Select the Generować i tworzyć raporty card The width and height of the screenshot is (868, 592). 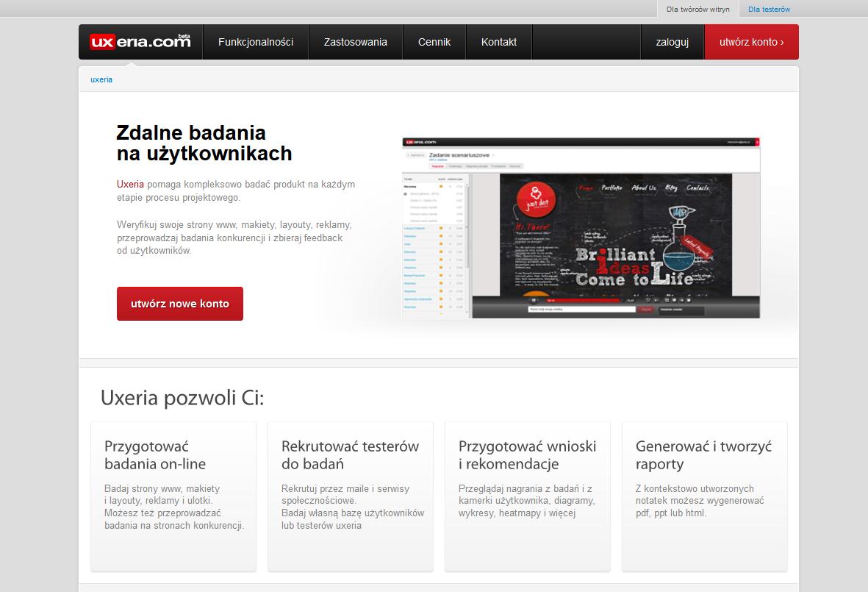tap(705, 496)
